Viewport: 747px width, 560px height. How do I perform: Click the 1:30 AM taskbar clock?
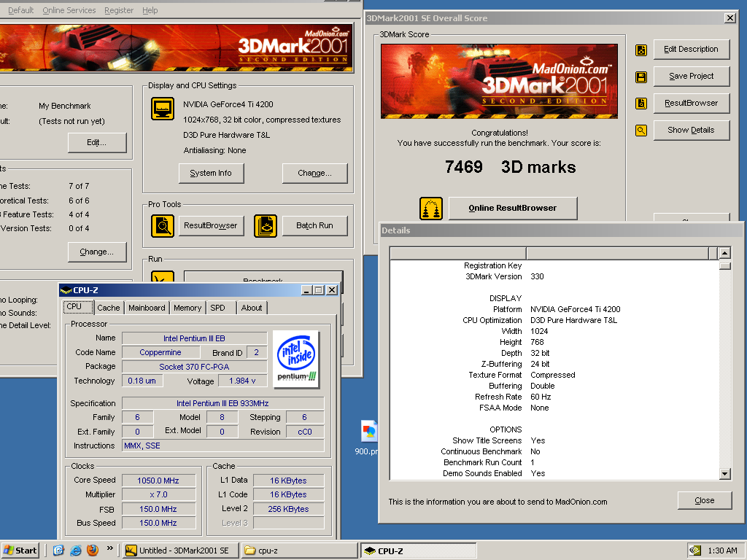coord(722,551)
